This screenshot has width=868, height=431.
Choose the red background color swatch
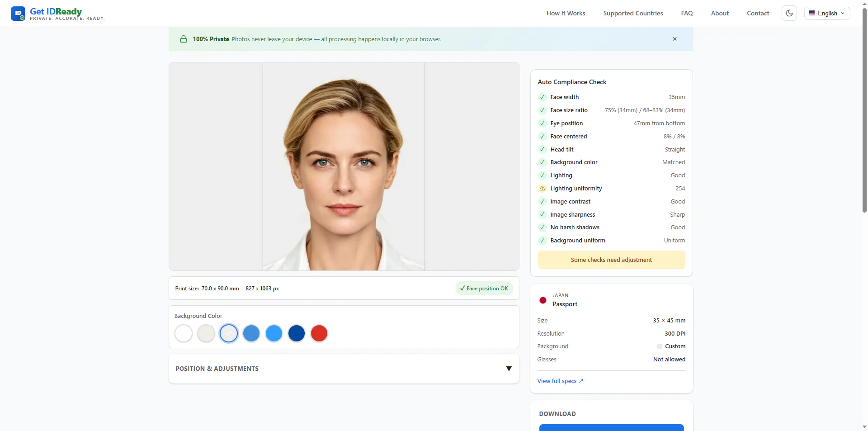click(x=319, y=334)
